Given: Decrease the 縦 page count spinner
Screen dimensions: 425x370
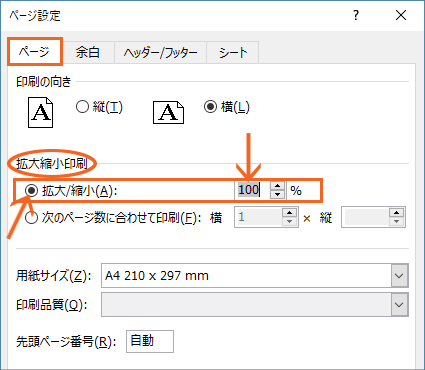Looking at the screenshot, I should (397, 222).
